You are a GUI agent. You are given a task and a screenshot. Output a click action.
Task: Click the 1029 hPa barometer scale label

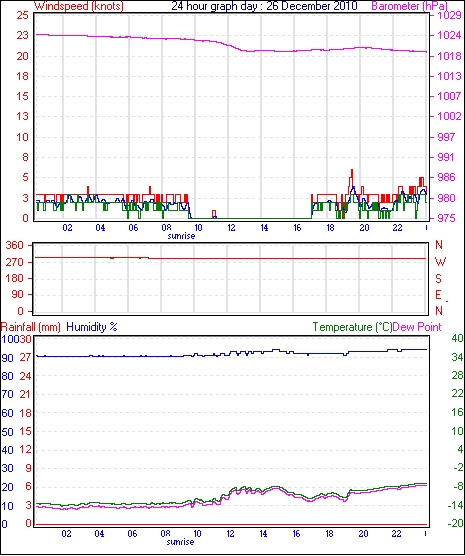click(449, 16)
